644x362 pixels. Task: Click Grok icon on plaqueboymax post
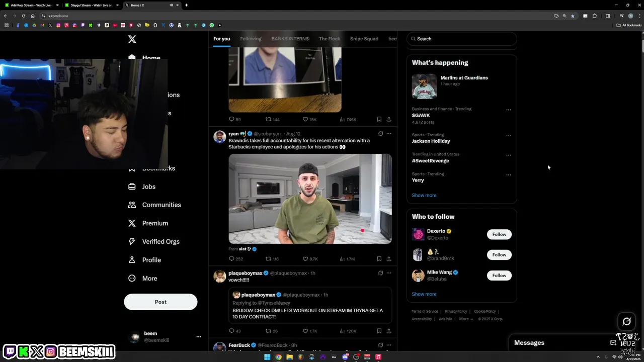pos(380,273)
